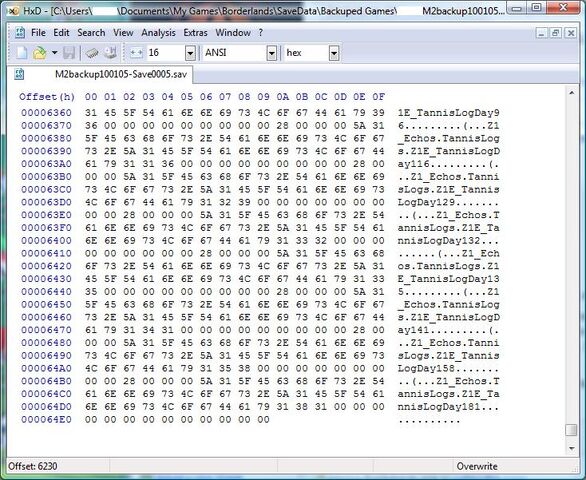Click decoded text 'LogDay129.......'

pos(448,202)
